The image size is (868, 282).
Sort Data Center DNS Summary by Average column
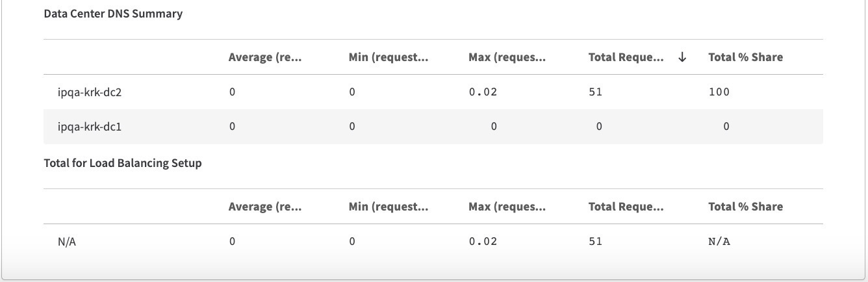(265, 57)
